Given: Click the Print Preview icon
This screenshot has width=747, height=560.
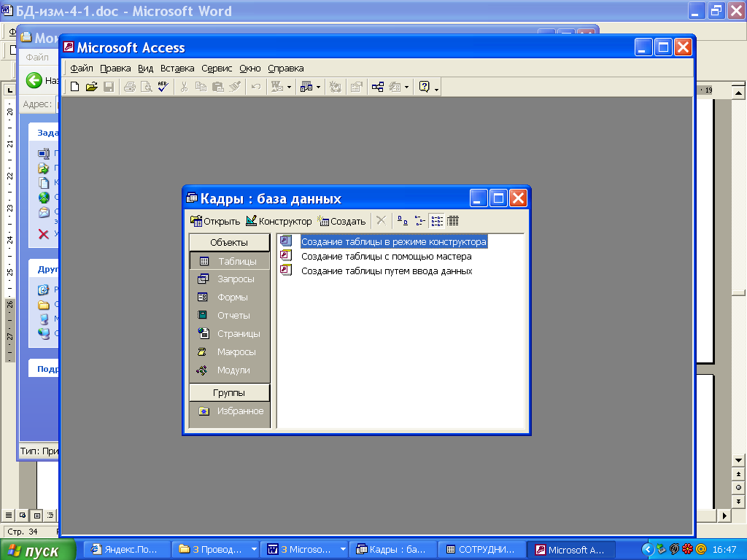Looking at the screenshot, I should click(146, 87).
